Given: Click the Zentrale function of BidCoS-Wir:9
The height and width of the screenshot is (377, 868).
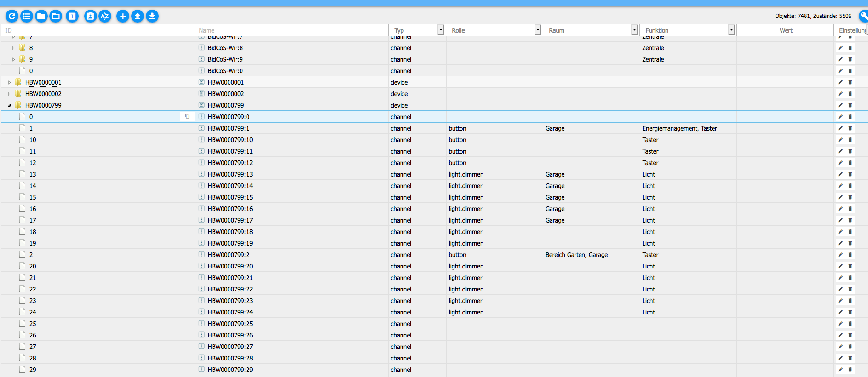Looking at the screenshot, I should click(x=653, y=59).
